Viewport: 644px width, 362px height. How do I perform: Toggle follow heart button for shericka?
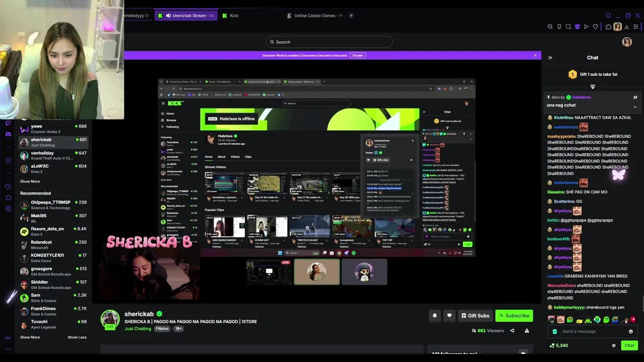point(449,316)
